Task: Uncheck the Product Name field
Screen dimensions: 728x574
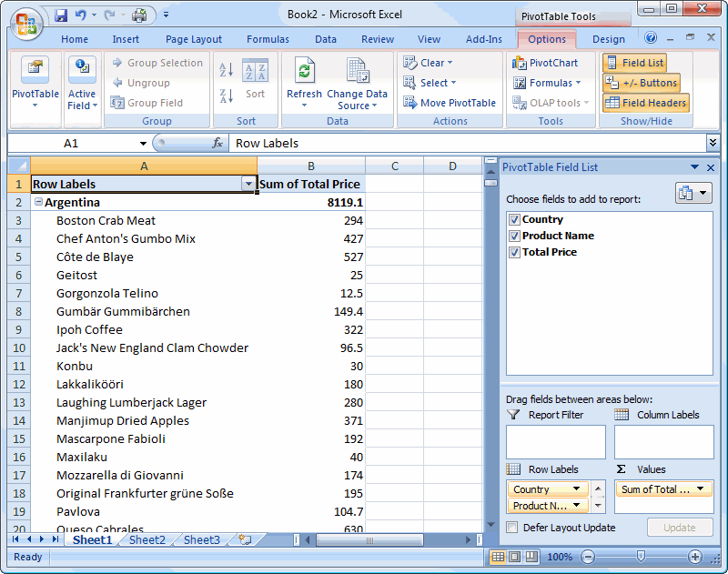Action: coord(514,236)
